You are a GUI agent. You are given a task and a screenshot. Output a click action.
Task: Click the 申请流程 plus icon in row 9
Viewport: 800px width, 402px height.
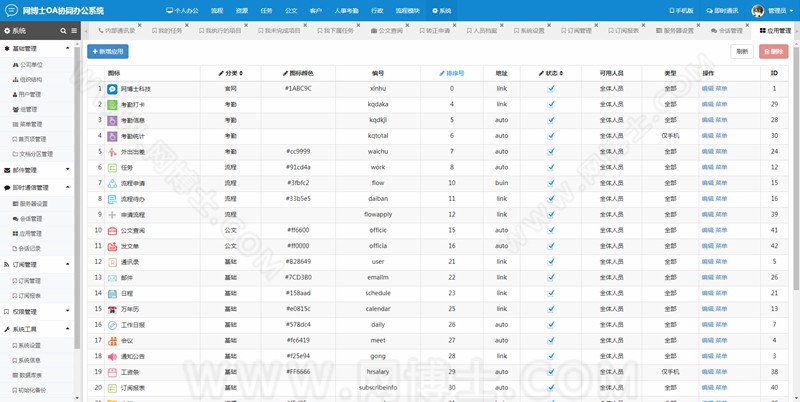click(x=112, y=215)
